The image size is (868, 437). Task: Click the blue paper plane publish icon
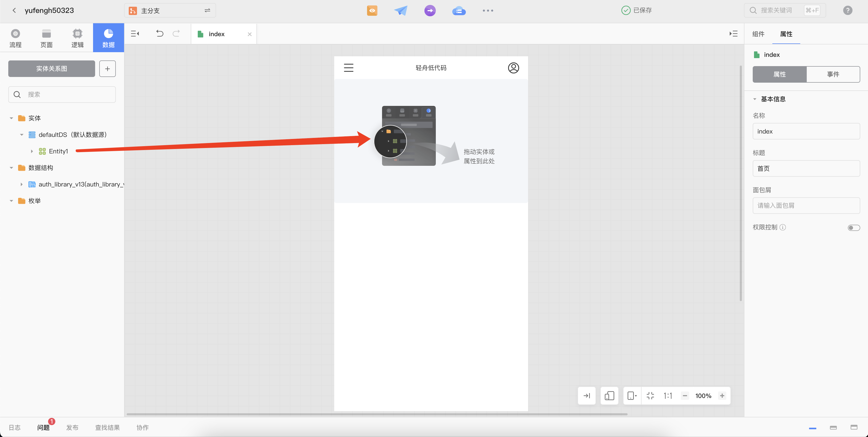tap(401, 10)
